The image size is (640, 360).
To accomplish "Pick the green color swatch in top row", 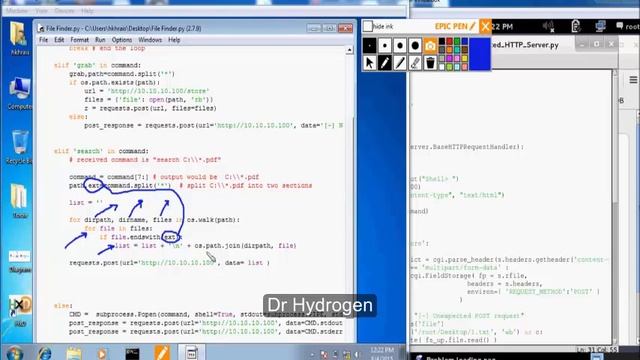I will tap(457, 42).
